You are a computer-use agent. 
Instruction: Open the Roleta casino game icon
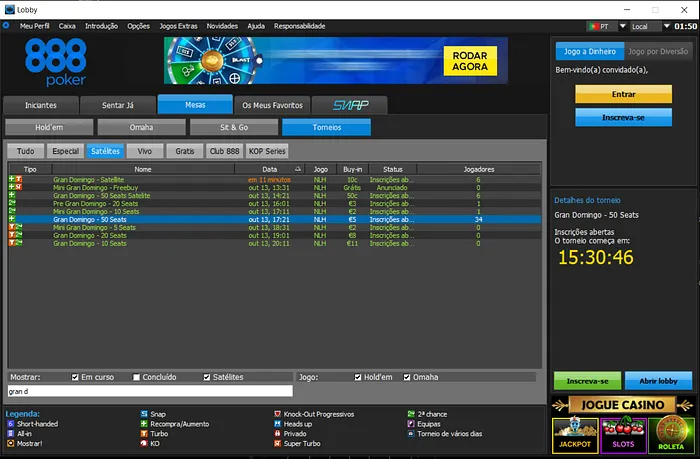[671, 435]
